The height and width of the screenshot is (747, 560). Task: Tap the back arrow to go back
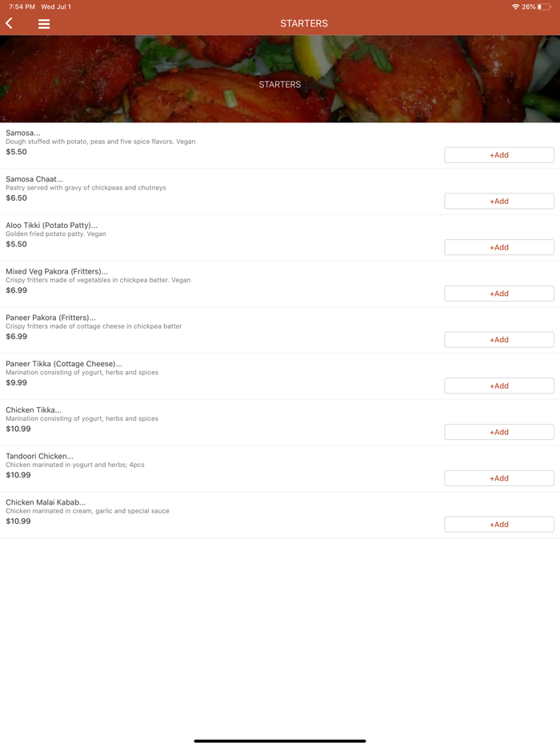coord(9,24)
